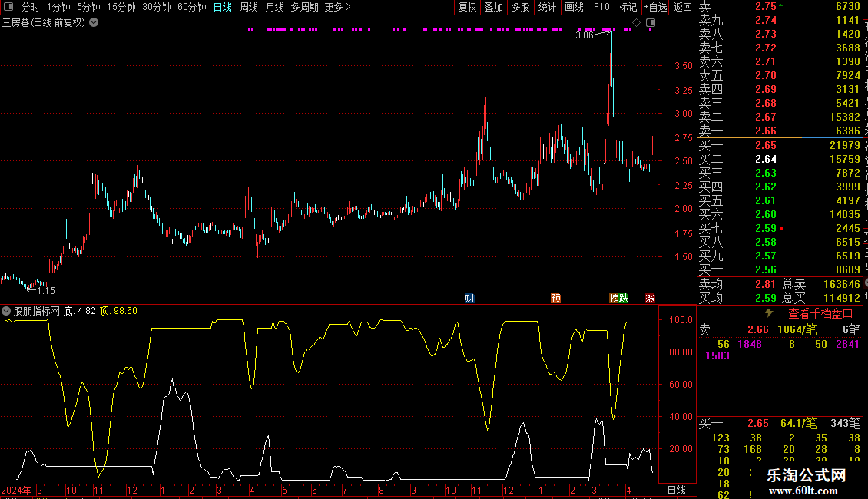868x499 pixels.
Task: Click the 预 forecast marker
Action: 556,298
